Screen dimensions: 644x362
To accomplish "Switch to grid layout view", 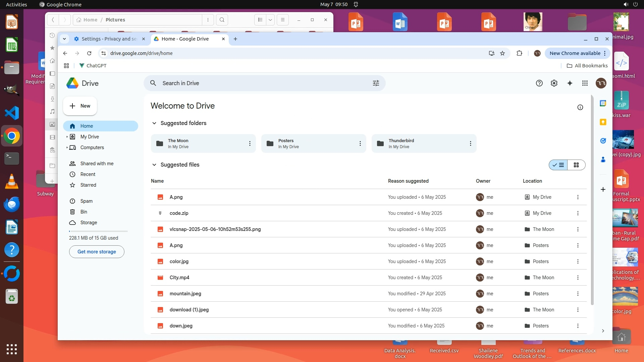I will pos(576,165).
